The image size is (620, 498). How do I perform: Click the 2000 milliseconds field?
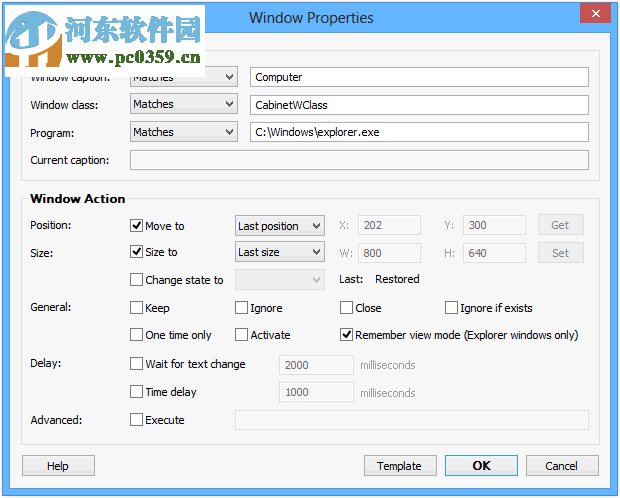(316, 365)
